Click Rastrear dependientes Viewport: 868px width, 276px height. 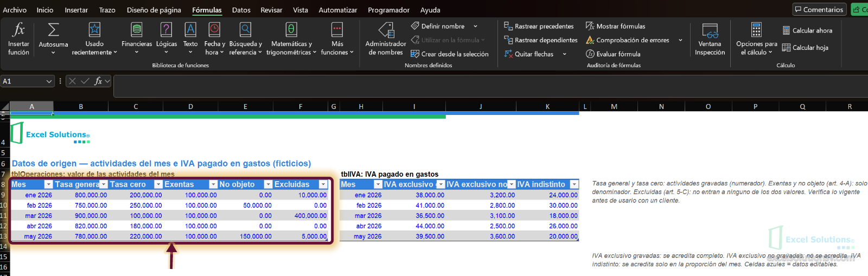pyautogui.click(x=541, y=40)
